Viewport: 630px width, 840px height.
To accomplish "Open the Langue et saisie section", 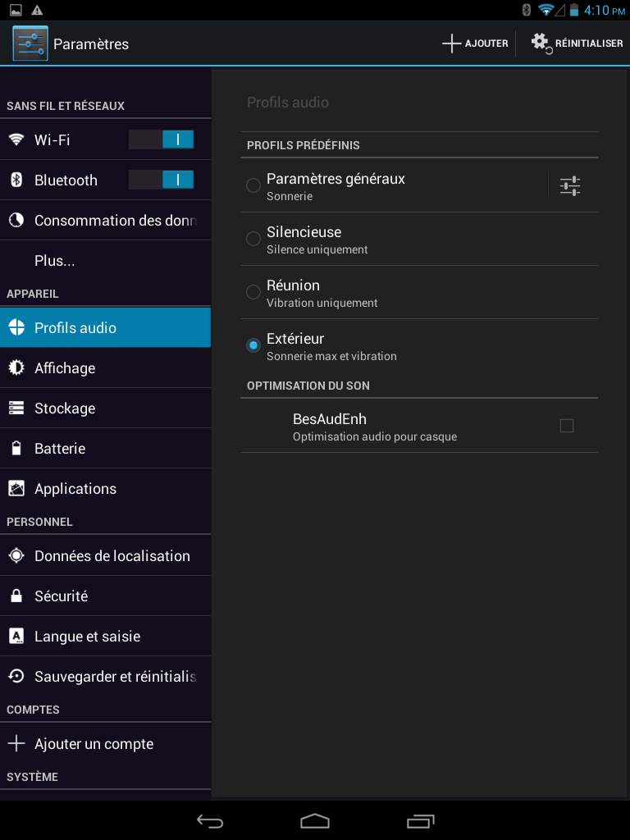I will pos(105,637).
